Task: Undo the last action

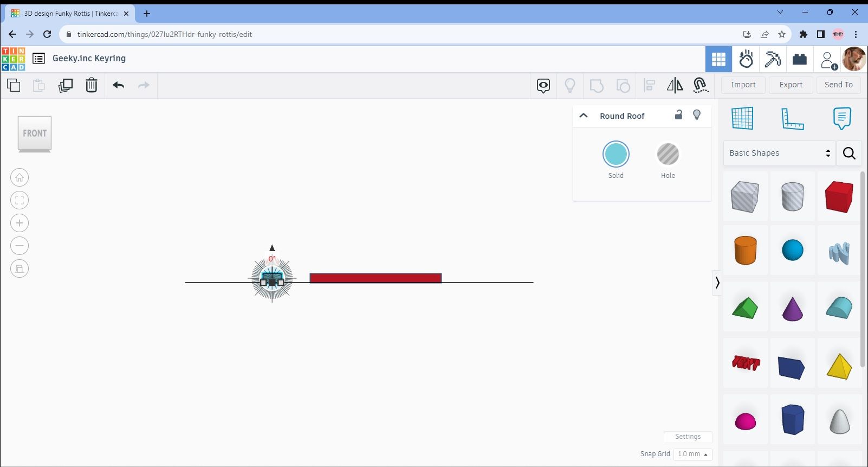Action: (119, 85)
